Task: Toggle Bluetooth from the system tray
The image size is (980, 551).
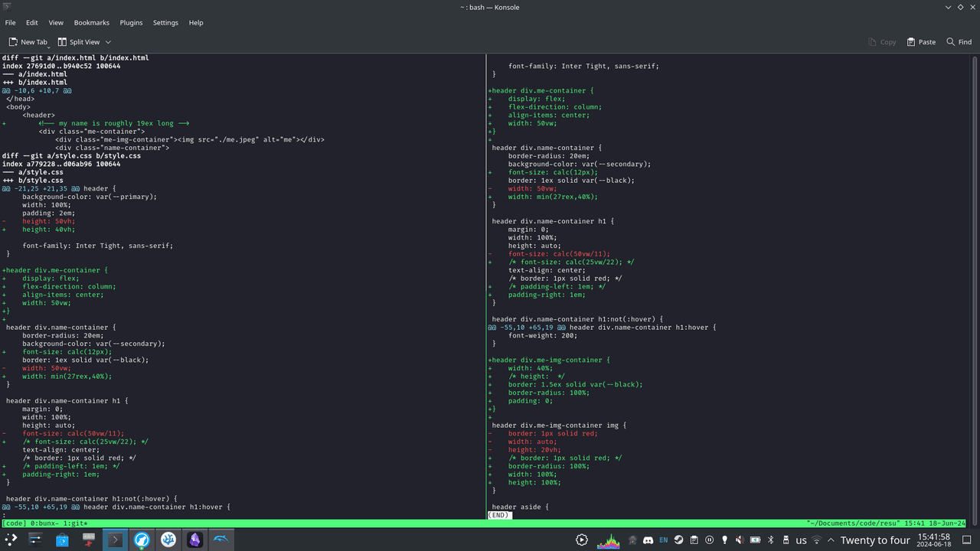Action: pyautogui.click(x=771, y=540)
